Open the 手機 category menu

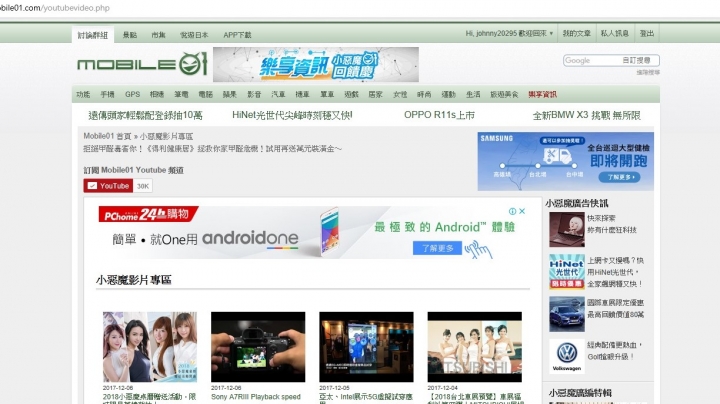(107, 94)
